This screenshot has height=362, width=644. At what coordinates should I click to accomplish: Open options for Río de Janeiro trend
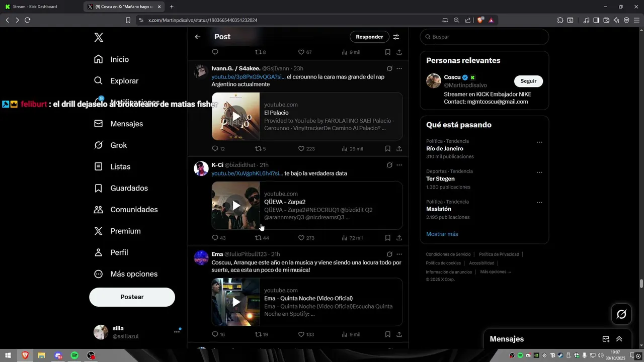539,142
